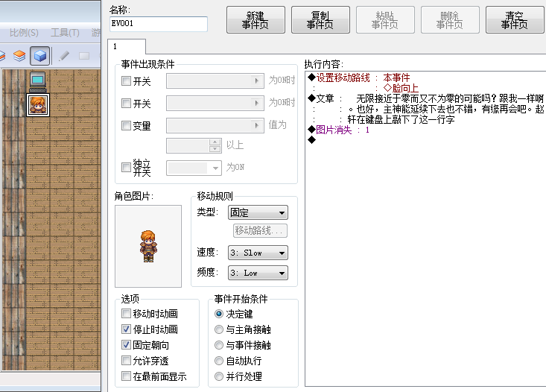546x392 pixels.
Task: Select the event layer cube icon
Action: coord(40,56)
